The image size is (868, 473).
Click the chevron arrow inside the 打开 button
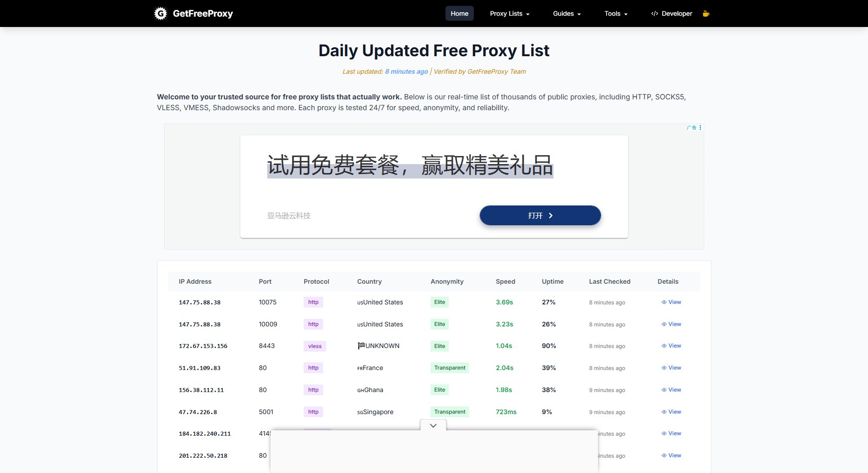pos(551,215)
